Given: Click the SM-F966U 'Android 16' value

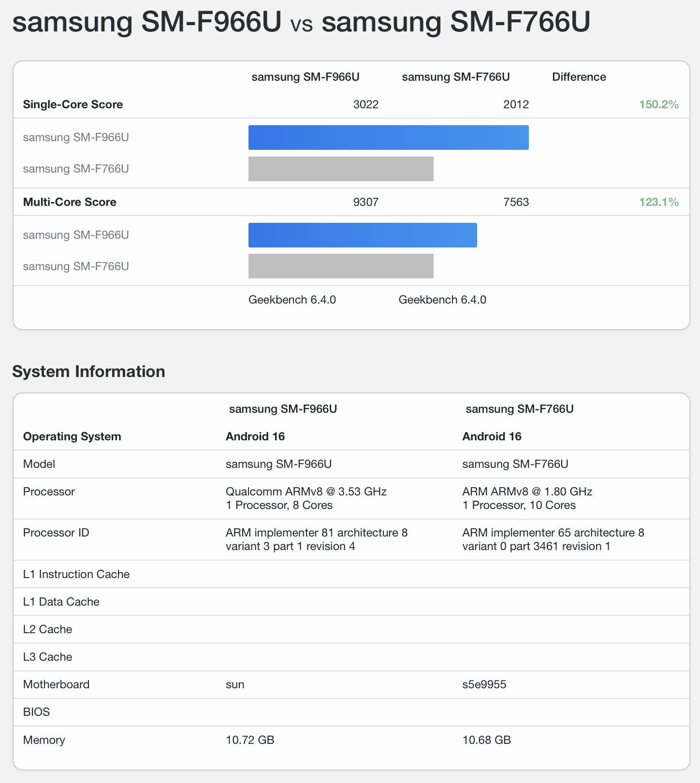Looking at the screenshot, I should [x=255, y=436].
